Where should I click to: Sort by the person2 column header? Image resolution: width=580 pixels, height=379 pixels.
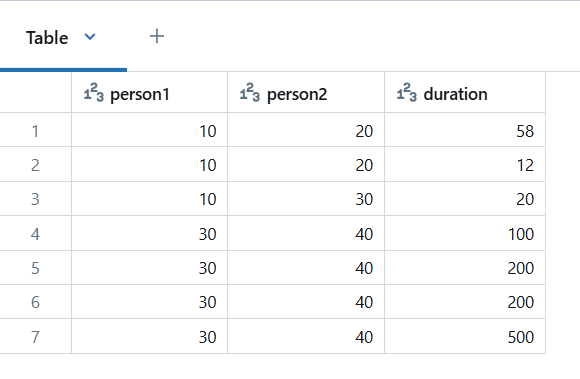pos(306,92)
